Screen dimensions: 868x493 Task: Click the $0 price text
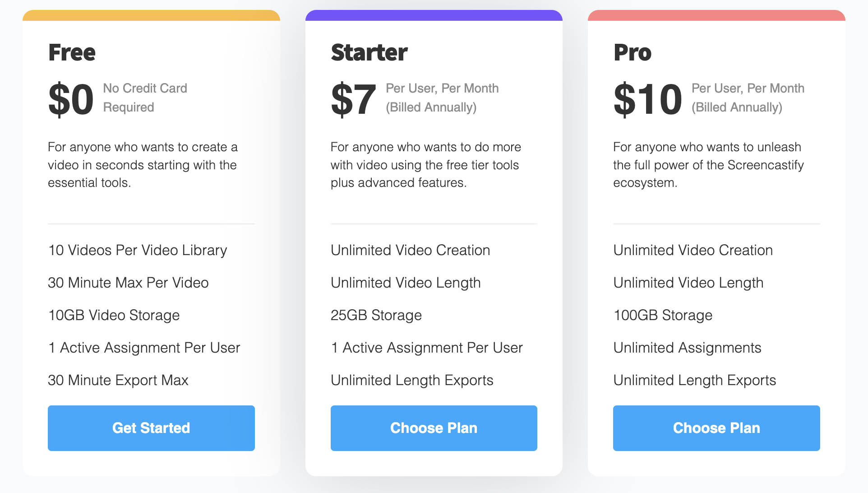tap(71, 99)
